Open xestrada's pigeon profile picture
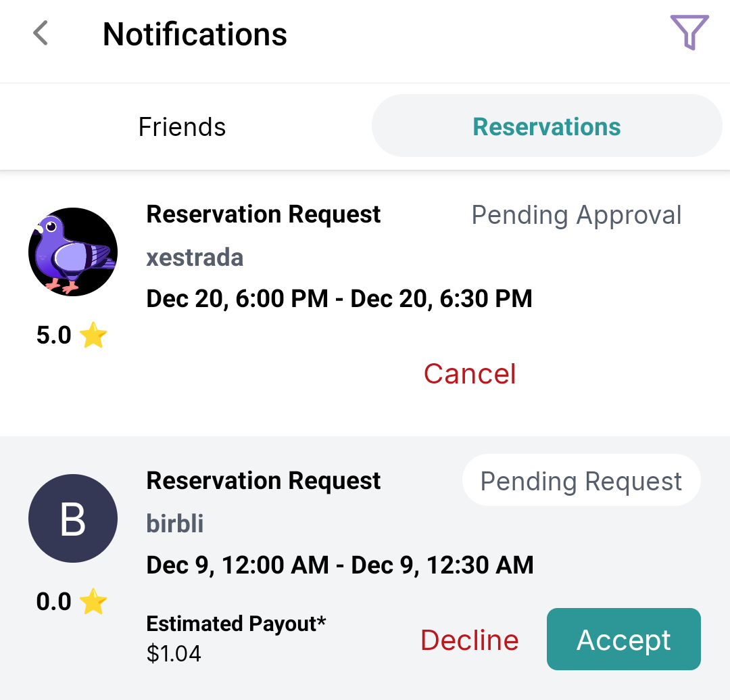This screenshot has width=730, height=700. coord(72,252)
